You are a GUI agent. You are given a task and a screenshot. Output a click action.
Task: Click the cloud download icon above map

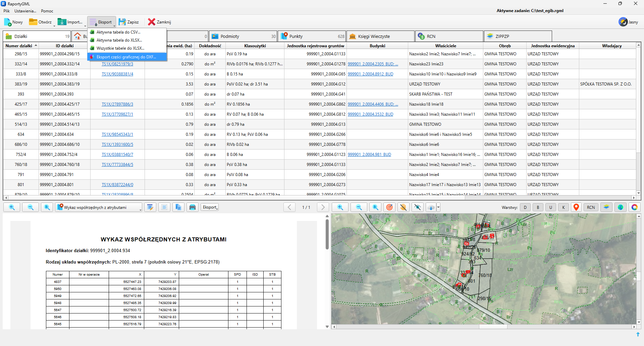[x=431, y=207]
